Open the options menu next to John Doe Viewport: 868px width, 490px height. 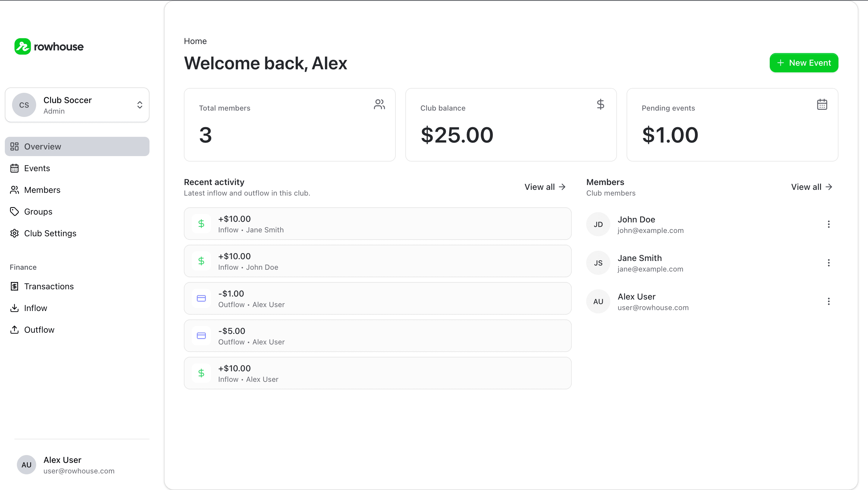(x=829, y=224)
